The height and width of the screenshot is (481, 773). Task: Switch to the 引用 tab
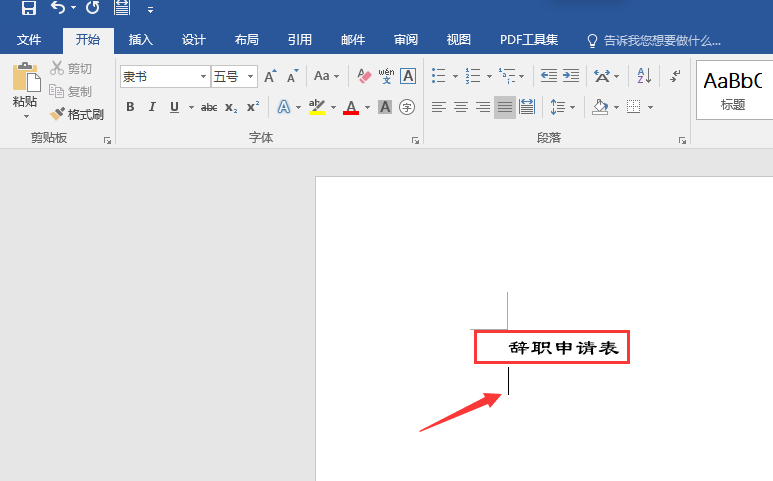(x=300, y=40)
